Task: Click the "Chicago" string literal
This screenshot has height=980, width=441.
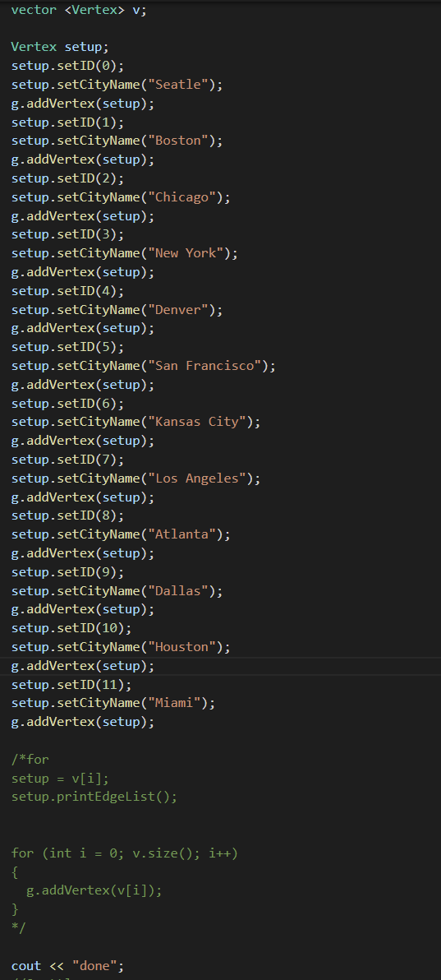Action: [x=186, y=196]
